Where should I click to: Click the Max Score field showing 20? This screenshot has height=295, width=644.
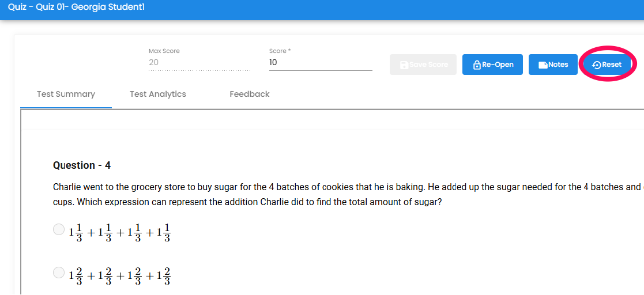pos(199,63)
